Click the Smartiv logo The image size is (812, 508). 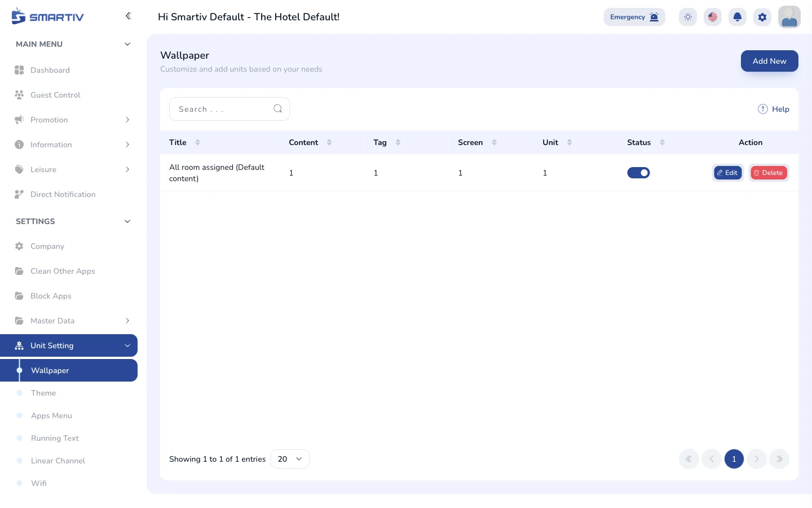point(47,16)
